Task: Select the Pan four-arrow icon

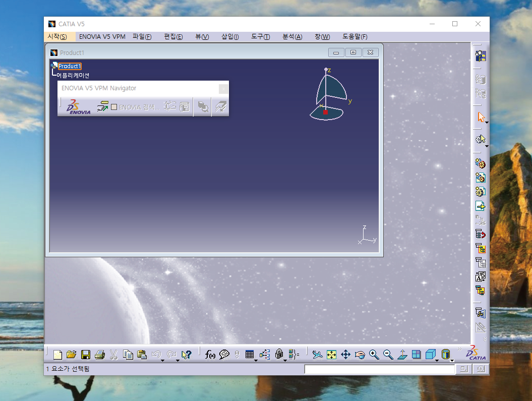Action: [x=346, y=355]
